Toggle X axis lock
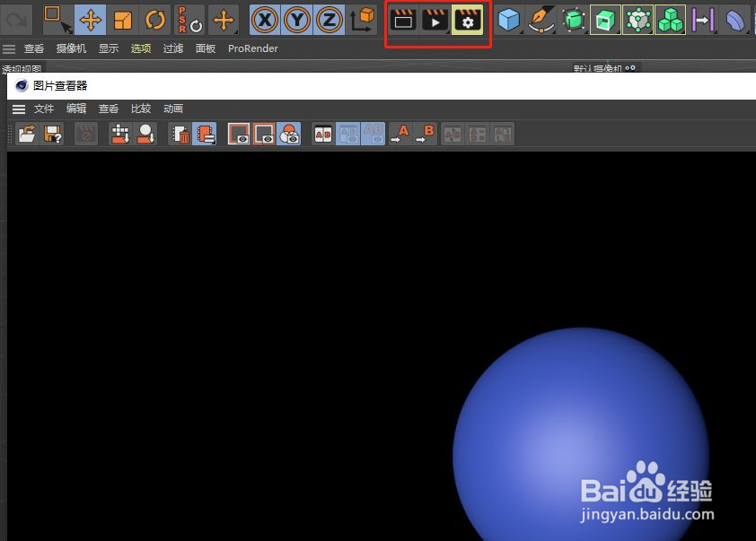 tap(265, 20)
